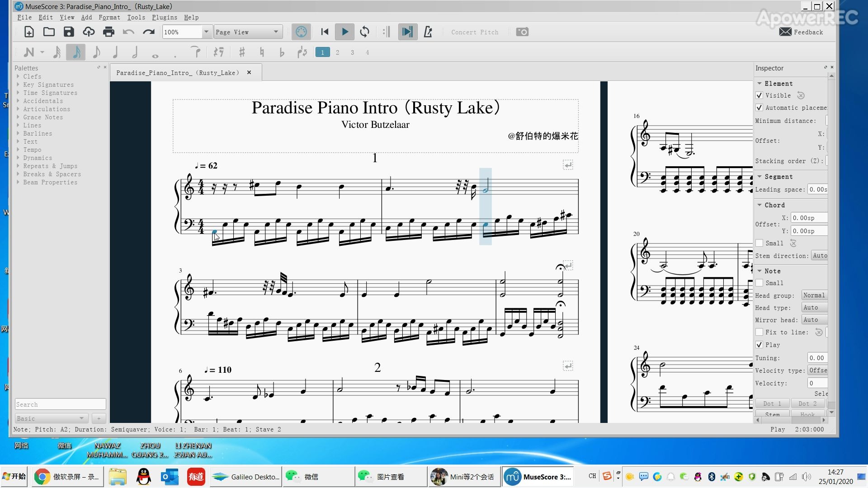The height and width of the screenshot is (488, 868).
Task: Switch to voice 2
Action: (337, 52)
